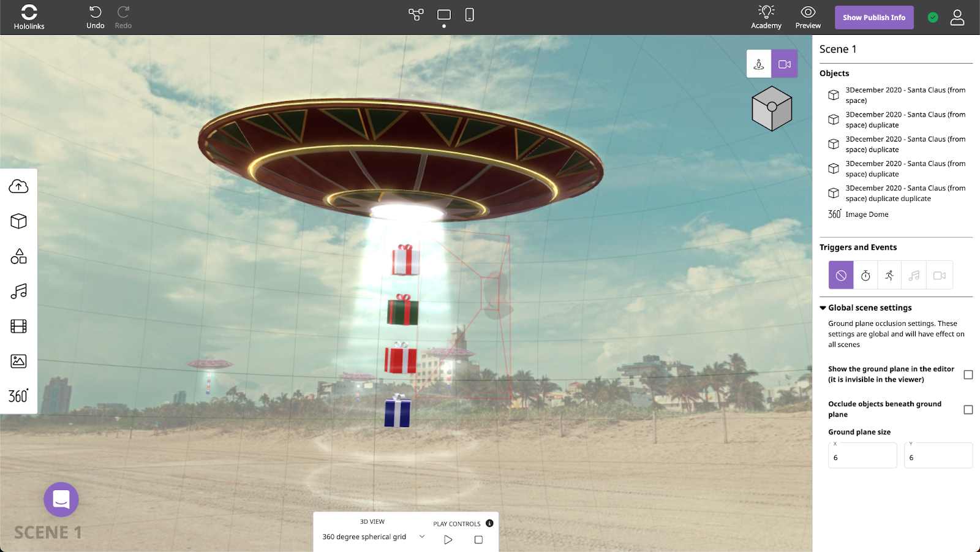Play the scene animation

[448, 540]
